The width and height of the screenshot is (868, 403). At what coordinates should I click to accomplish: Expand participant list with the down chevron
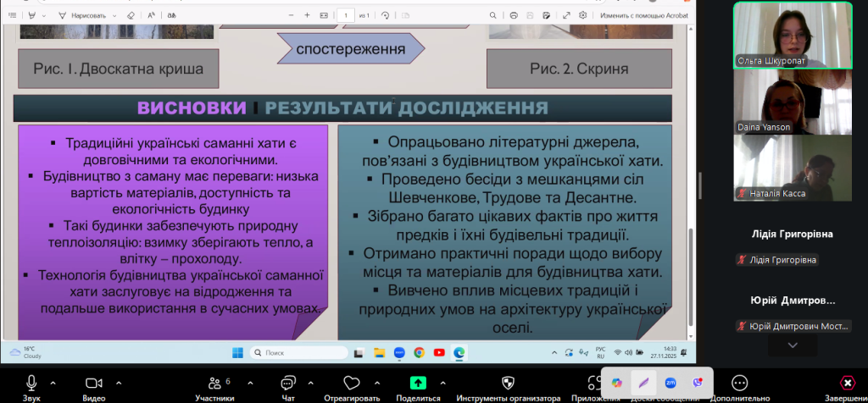[x=792, y=345]
